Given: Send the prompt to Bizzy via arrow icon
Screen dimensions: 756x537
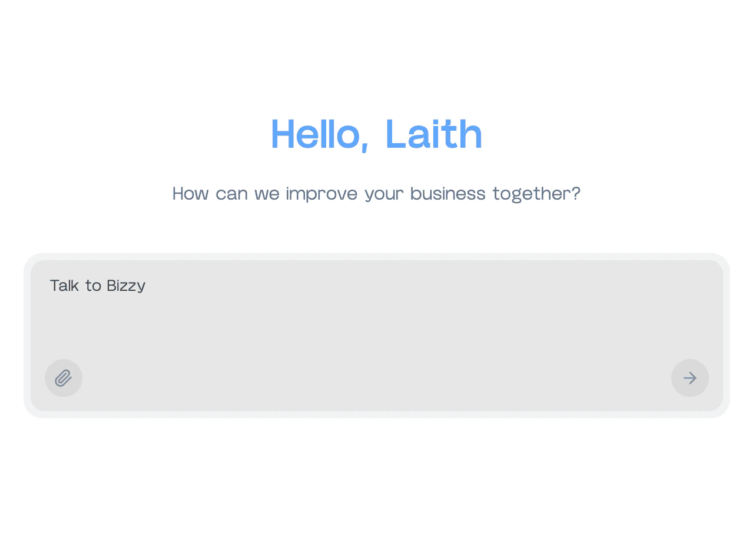Looking at the screenshot, I should (689, 378).
